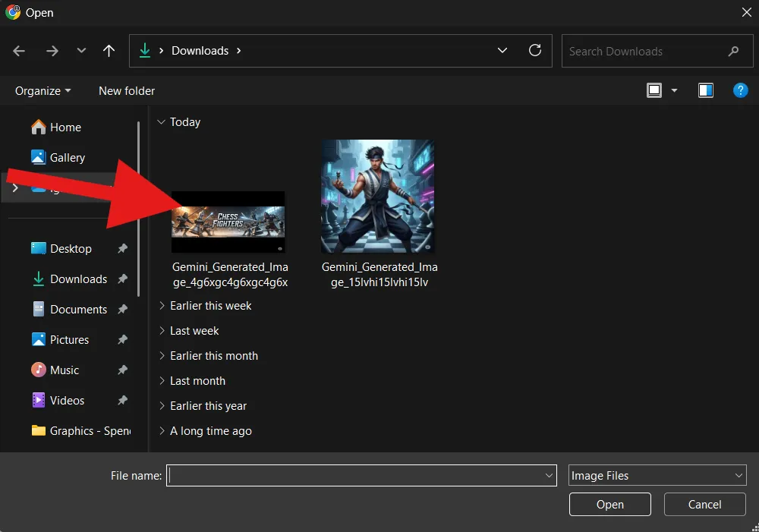The image size is (759, 532).
Task: Expand the Earlier this year group
Action: pos(162,406)
